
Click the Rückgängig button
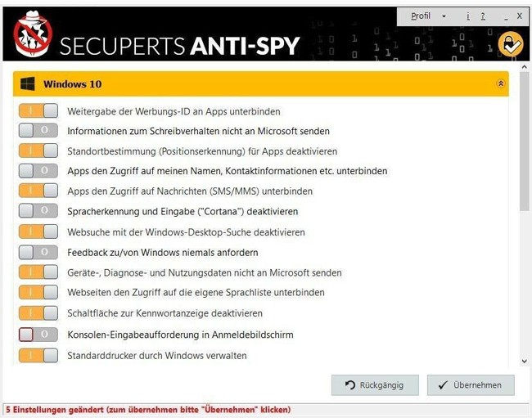(375, 385)
